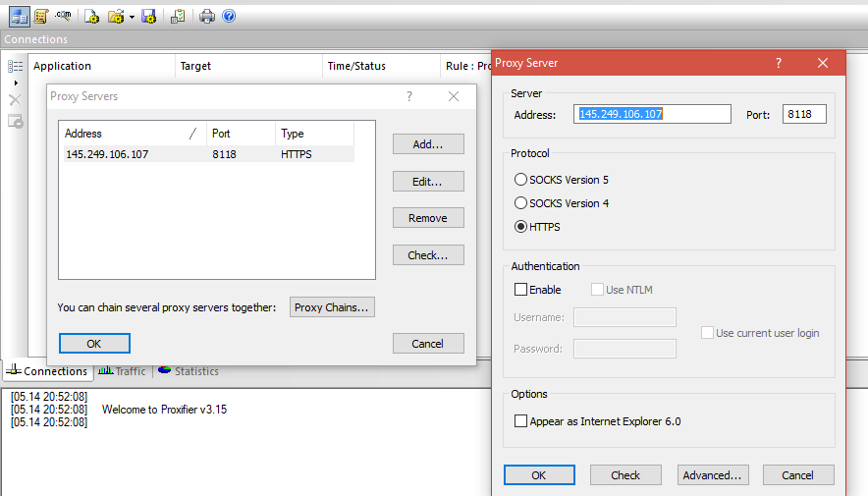This screenshot has height=496, width=868.
Task: Switch to the Traffic tab
Action: coord(122,371)
